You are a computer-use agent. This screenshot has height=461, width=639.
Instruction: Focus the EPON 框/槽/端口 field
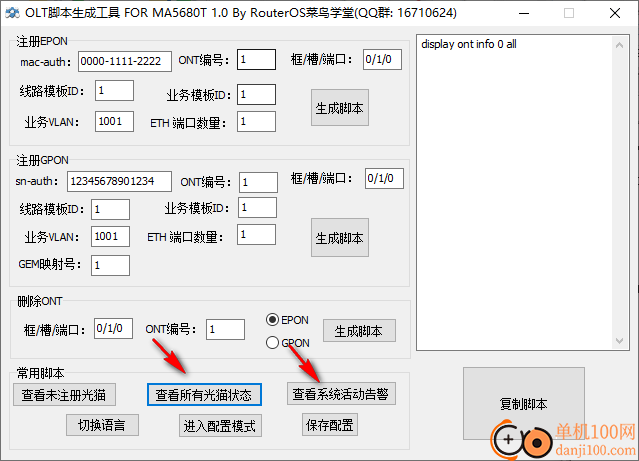click(382, 60)
